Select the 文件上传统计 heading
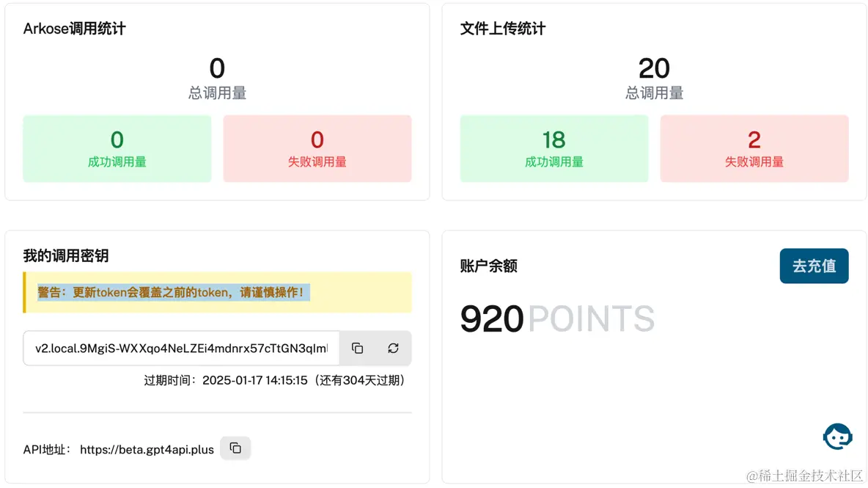This screenshot has width=868, height=488. [503, 29]
